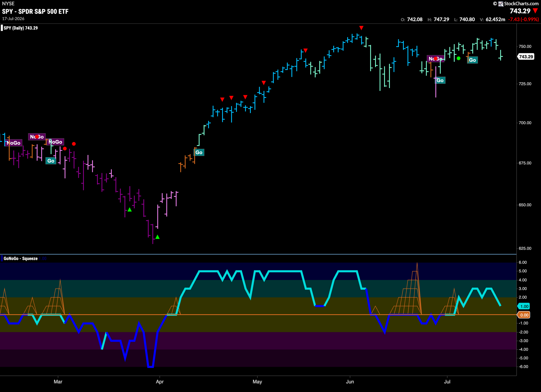Click the red triangle marker above the June peak

361,28
